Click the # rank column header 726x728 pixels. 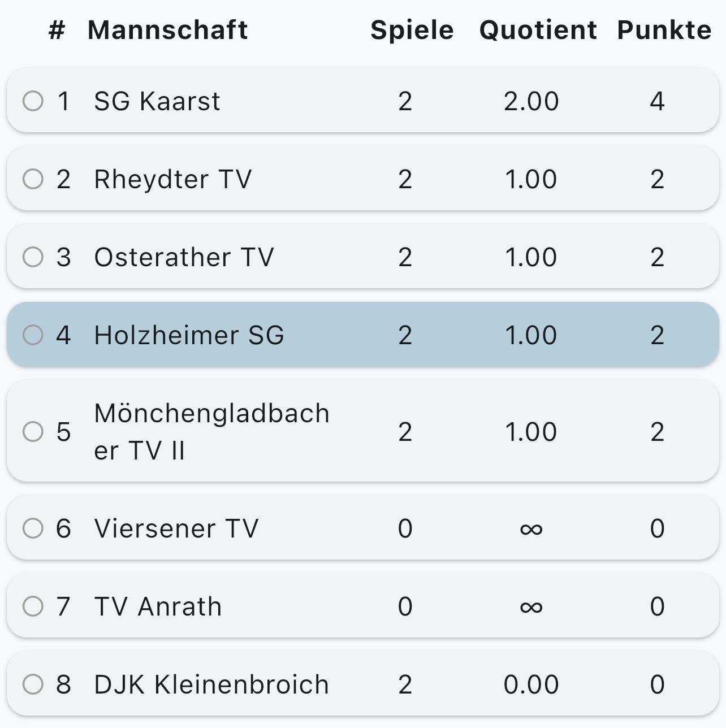(x=57, y=30)
